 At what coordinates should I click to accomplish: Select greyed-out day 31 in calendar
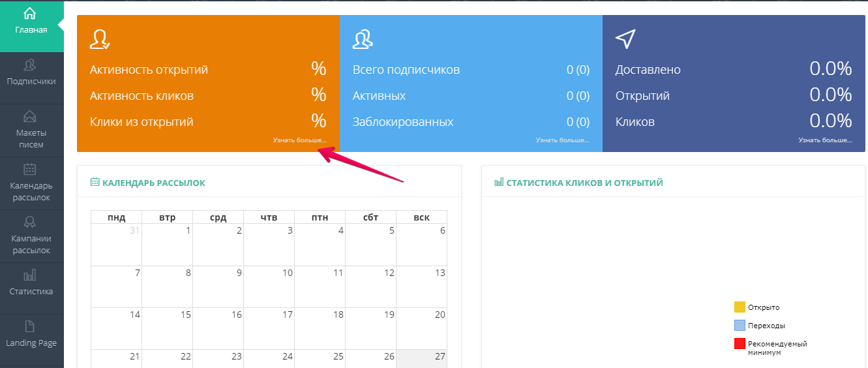pyautogui.click(x=116, y=245)
